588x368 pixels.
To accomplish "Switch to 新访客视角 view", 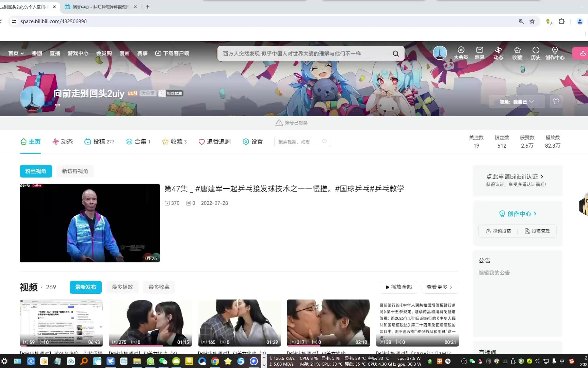I will [x=75, y=171].
